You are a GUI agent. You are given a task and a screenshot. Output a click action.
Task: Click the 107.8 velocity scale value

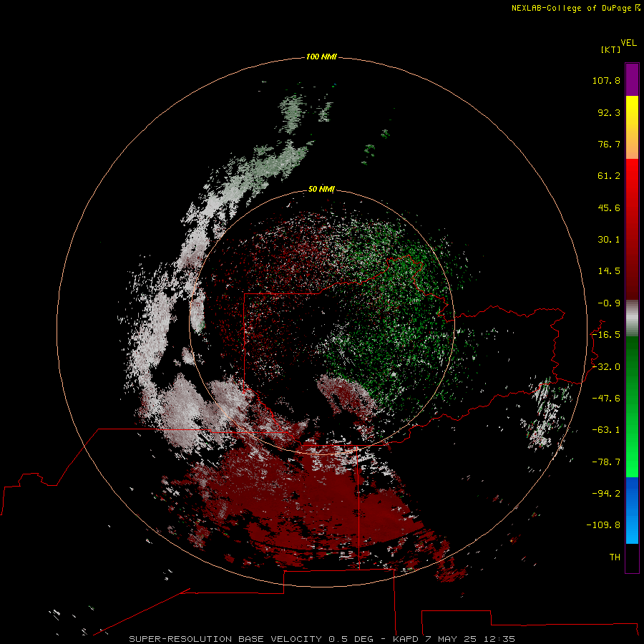tap(606, 80)
